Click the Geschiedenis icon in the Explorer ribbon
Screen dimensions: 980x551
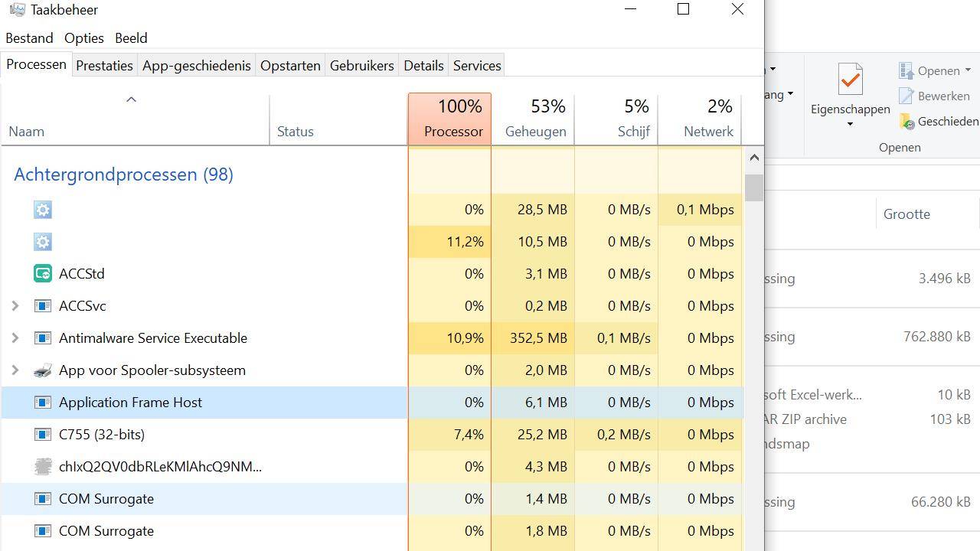point(907,121)
